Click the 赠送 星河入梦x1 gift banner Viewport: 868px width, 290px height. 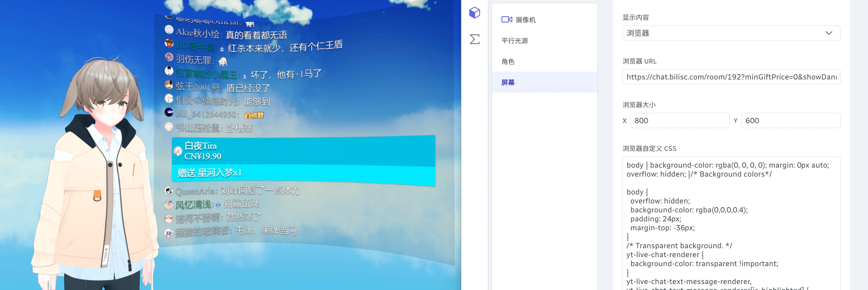pos(303,173)
